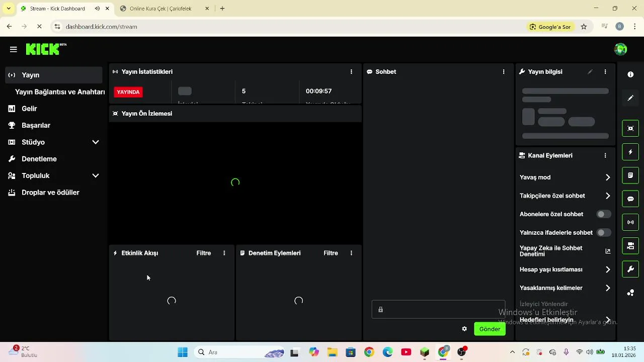Click the three-dots cluster icon in right sidebar
This screenshot has height=362, width=644.
pos(630,293)
